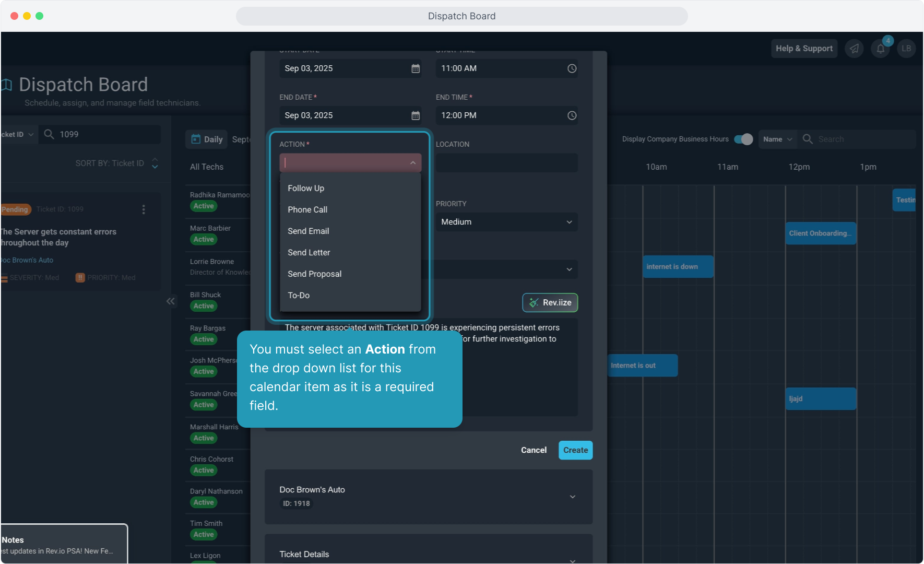Click the Location input field
Screen dimensions: 924x564
point(506,162)
